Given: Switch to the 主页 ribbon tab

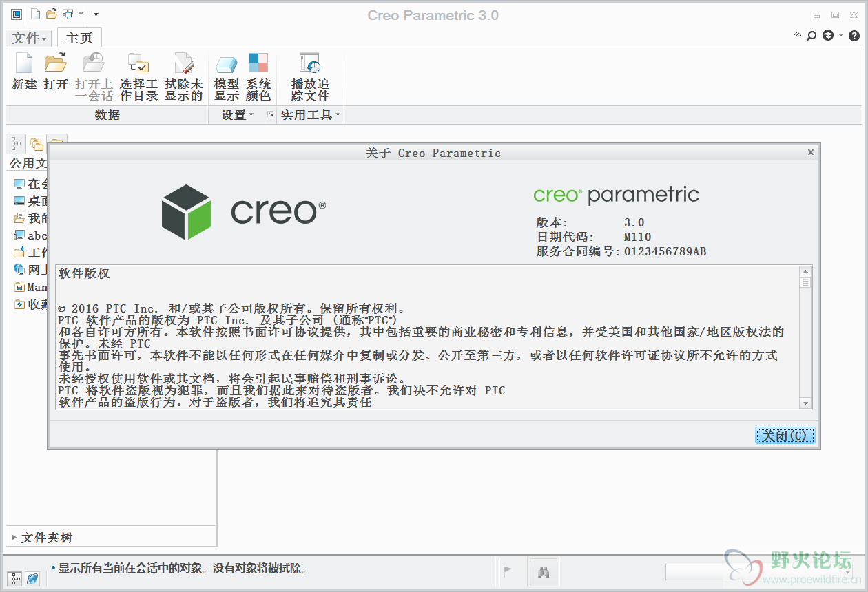Looking at the screenshot, I should tap(79, 39).
